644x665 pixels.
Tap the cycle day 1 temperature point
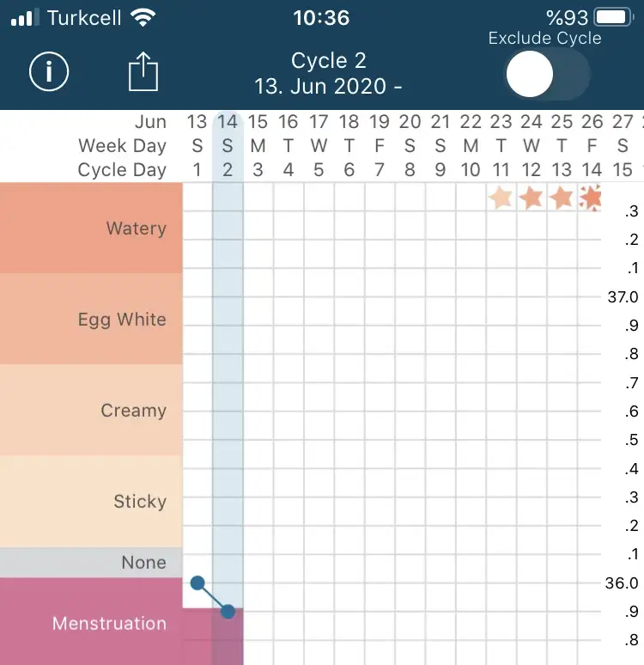(197, 583)
